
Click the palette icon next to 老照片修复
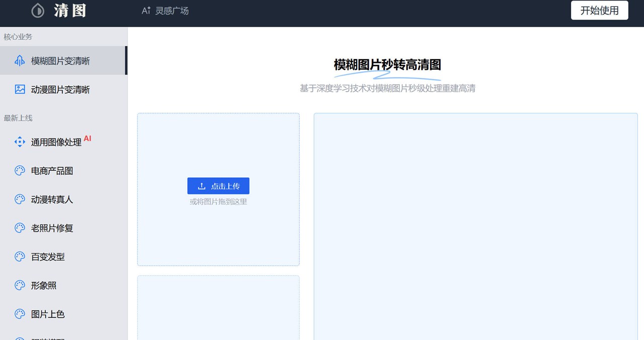pyautogui.click(x=20, y=228)
